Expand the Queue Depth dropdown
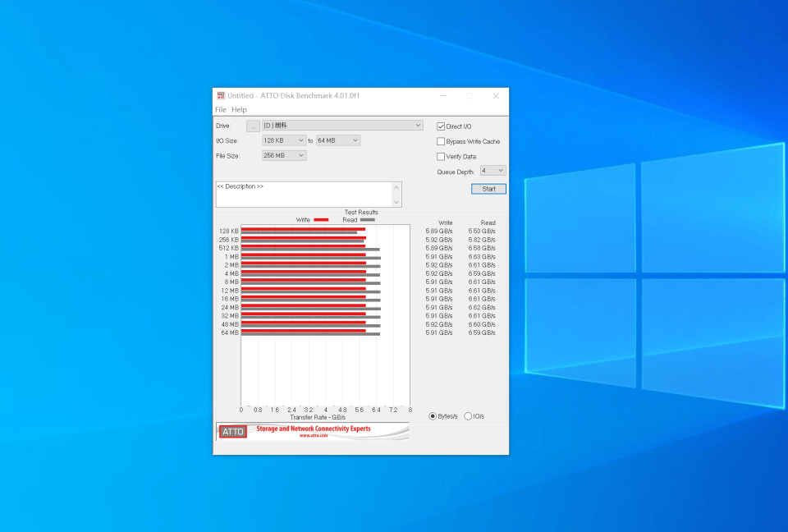788x532 pixels. click(493, 171)
